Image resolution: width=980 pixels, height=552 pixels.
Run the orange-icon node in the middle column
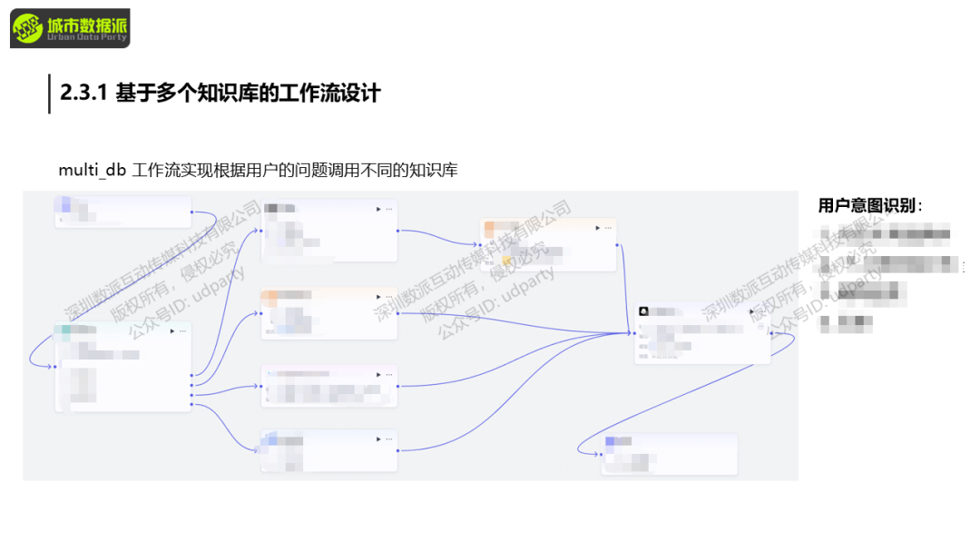[378, 295]
